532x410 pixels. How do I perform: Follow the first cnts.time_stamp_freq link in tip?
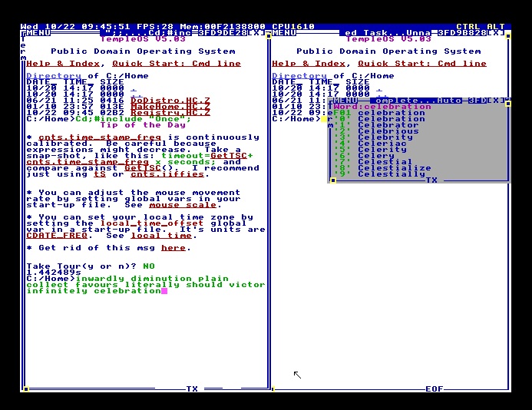[100, 137]
